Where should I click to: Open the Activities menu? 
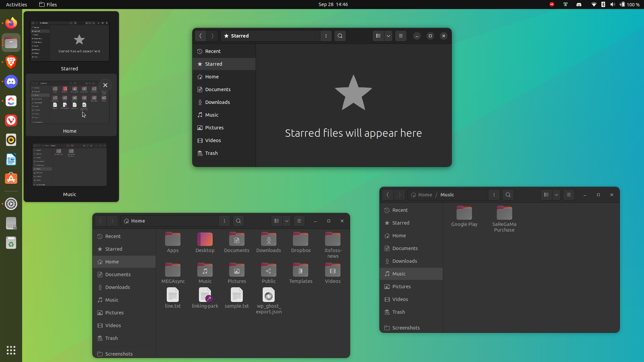click(16, 4)
